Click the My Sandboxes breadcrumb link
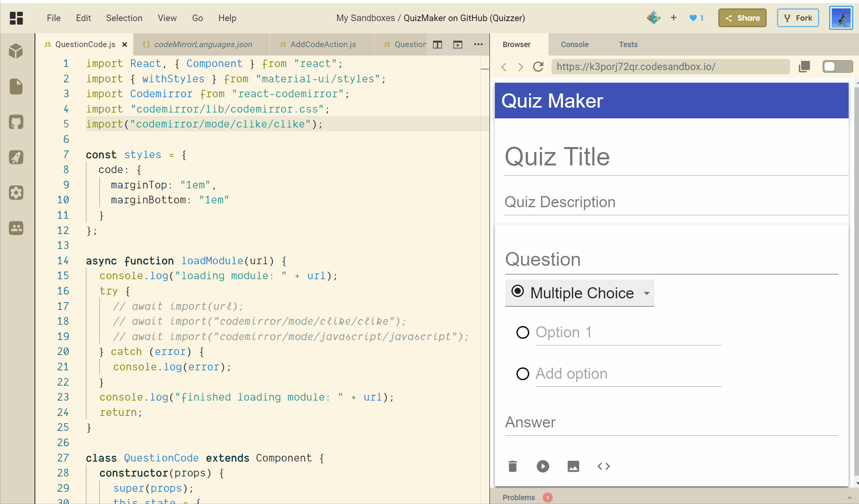Screen dimensions: 859x504 [365, 18]
